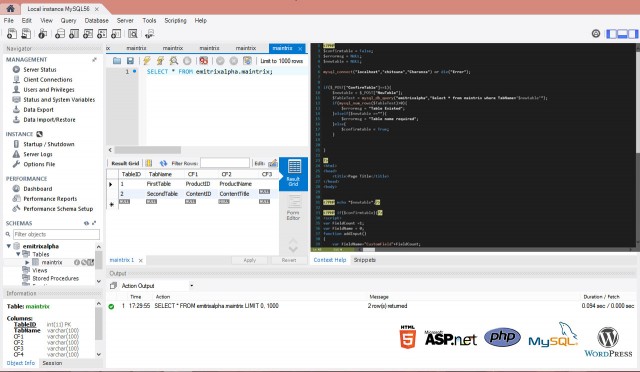Toggle the continue-on-error icon
Image resolution: width=640 pixels, height=372 pixels.
pos(203,61)
